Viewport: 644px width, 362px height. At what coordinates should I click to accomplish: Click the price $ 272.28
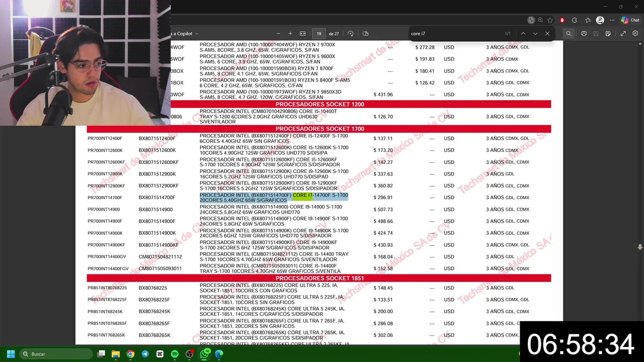[425, 47]
